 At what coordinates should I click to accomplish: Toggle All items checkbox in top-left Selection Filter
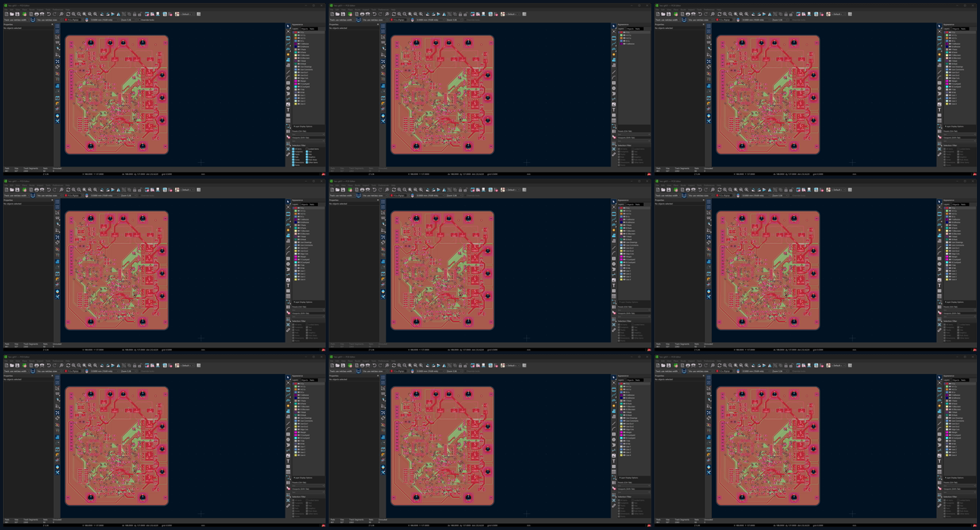tap(293, 148)
